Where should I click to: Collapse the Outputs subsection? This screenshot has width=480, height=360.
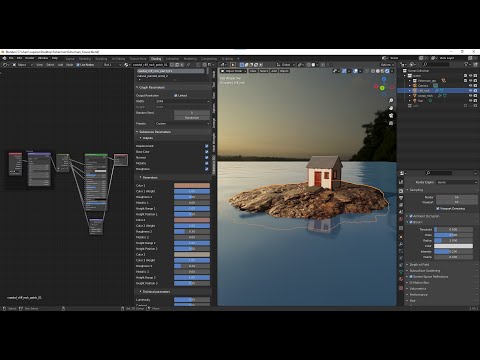tap(148, 138)
